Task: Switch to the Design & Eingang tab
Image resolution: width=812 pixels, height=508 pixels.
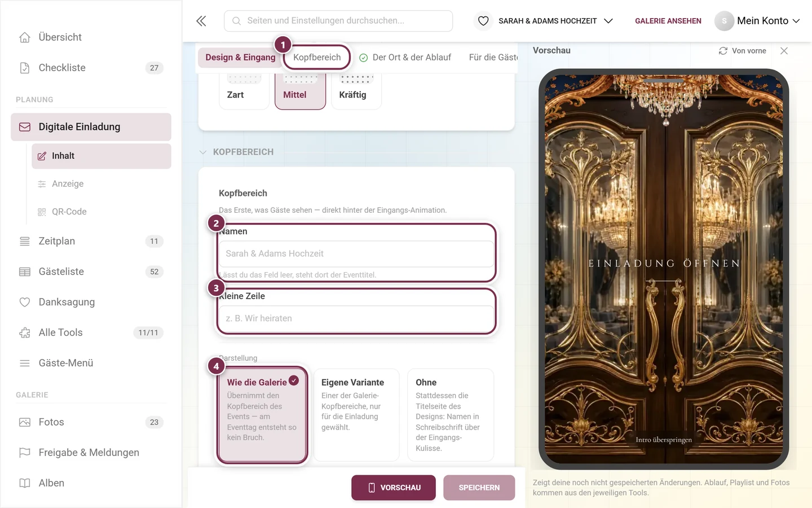Action: click(x=240, y=58)
